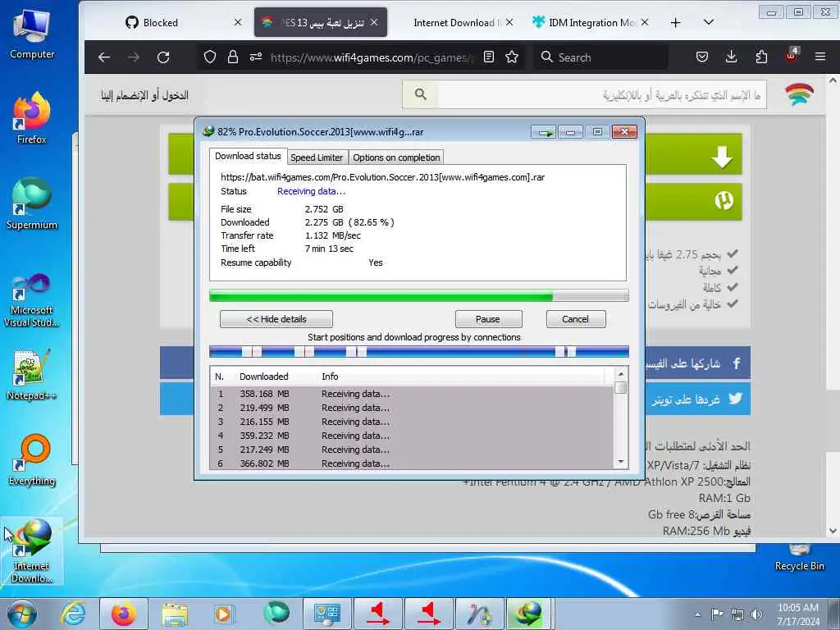
Task: Switch to the IDM Integration Module tab
Action: tap(592, 22)
